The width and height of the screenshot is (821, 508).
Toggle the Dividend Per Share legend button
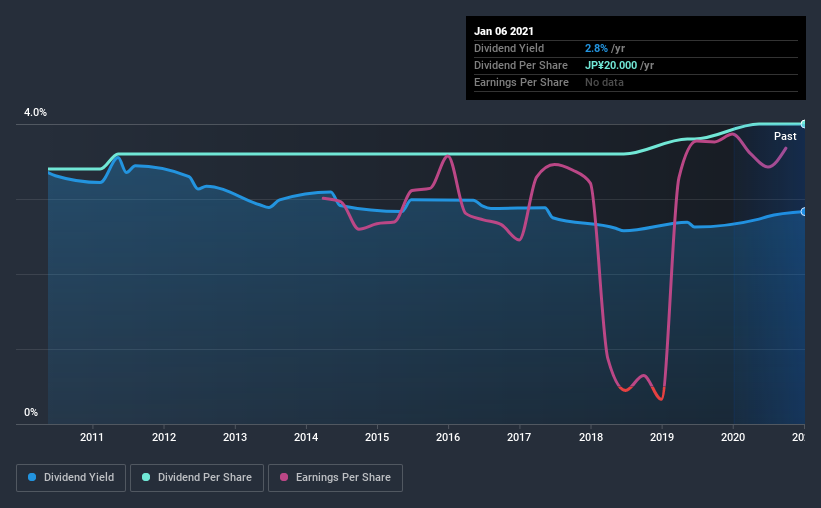[x=197, y=478]
